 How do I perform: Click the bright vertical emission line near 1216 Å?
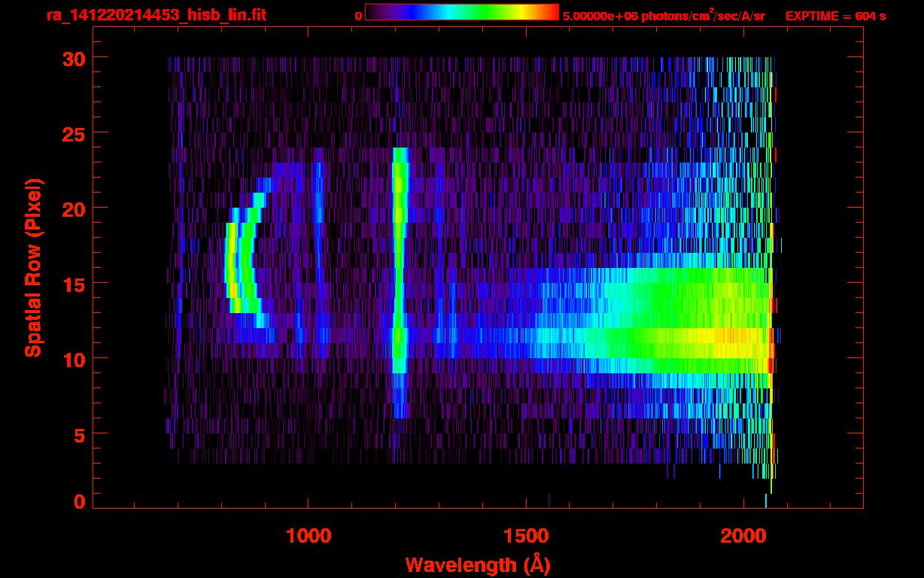point(400,282)
